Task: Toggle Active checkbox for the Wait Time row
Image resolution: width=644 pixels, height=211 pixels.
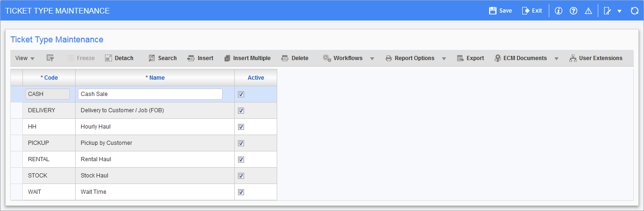Action: click(241, 192)
